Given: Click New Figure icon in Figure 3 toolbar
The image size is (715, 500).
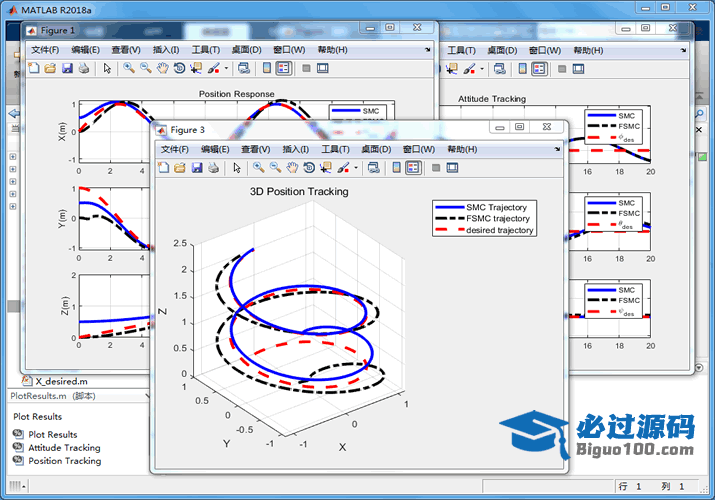Looking at the screenshot, I should click(x=163, y=168).
